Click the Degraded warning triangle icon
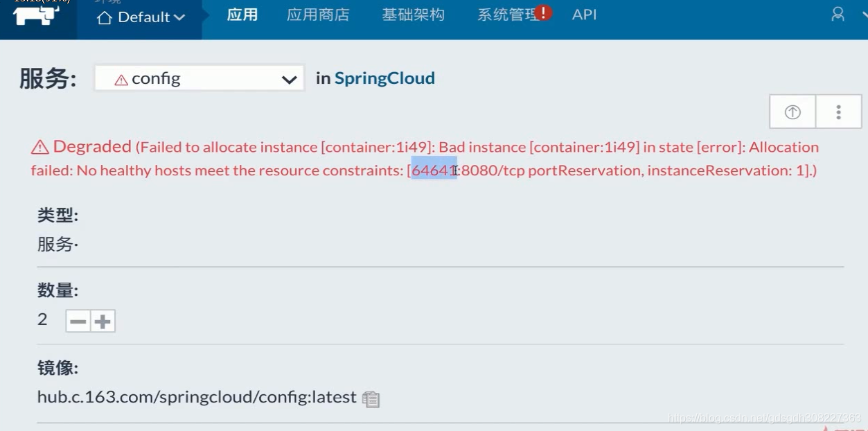868x431 pixels. 40,147
